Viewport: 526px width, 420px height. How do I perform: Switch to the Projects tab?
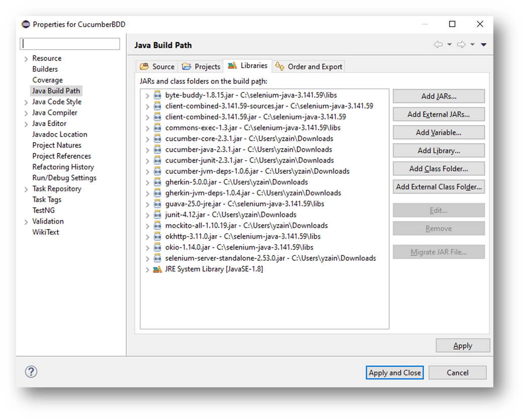pyautogui.click(x=201, y=66)
